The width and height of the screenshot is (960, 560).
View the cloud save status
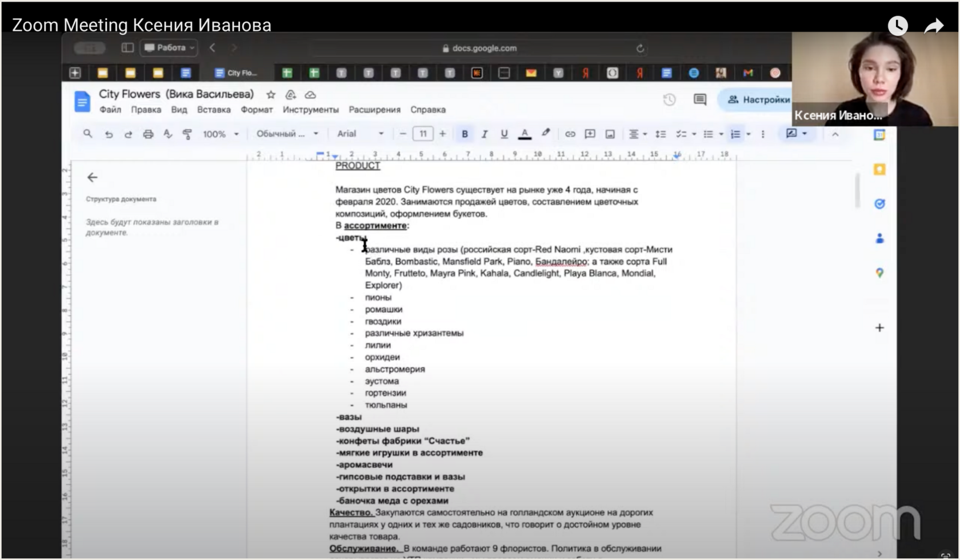tap(310, 95)
